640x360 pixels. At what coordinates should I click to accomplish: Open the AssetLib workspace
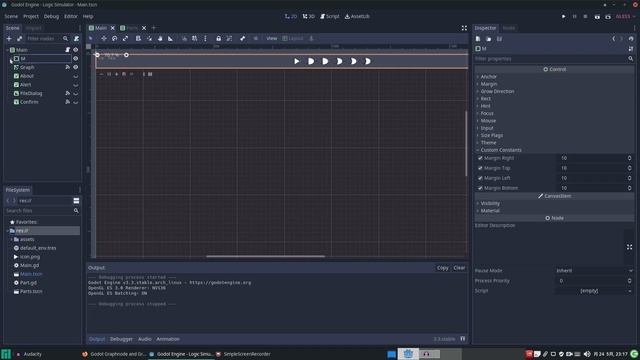[x=357, y=16]
